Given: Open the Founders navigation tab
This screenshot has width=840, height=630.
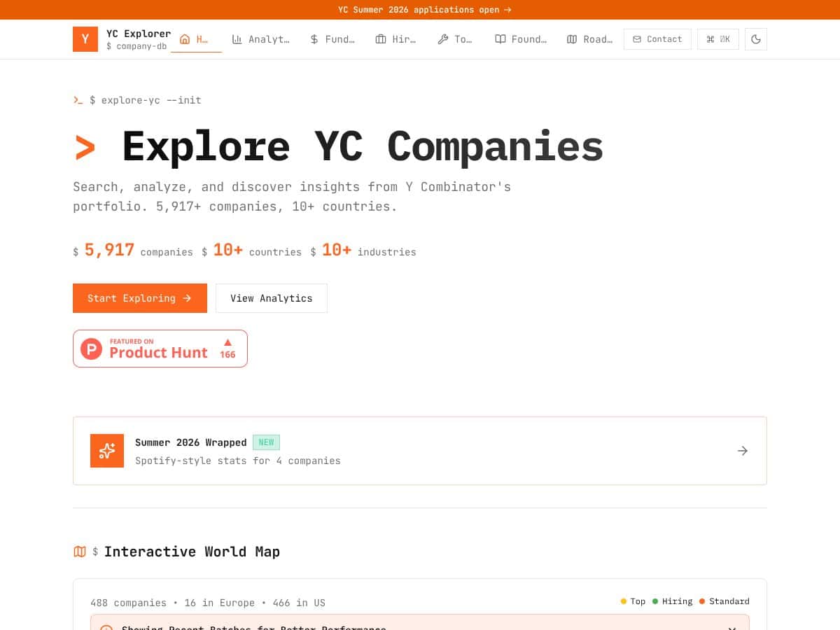Looking at the screenshot, I should pyautogui.click(x=521, y=39).
